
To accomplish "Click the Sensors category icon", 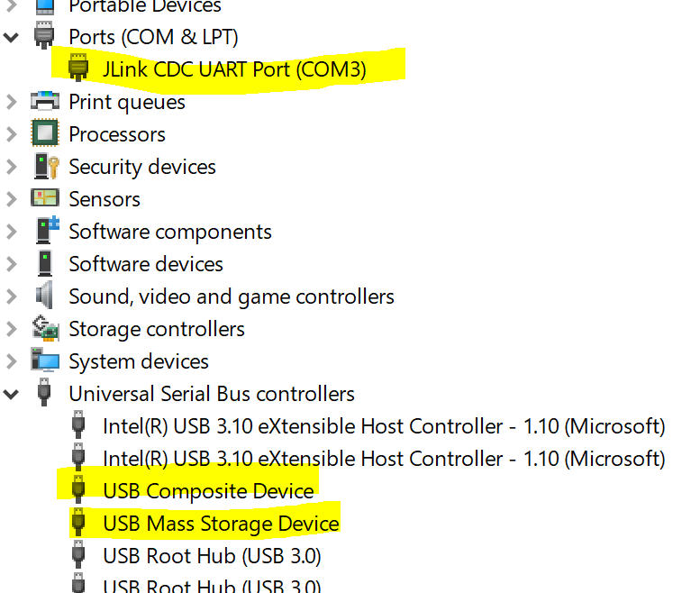I will click(x=45, y=197).
